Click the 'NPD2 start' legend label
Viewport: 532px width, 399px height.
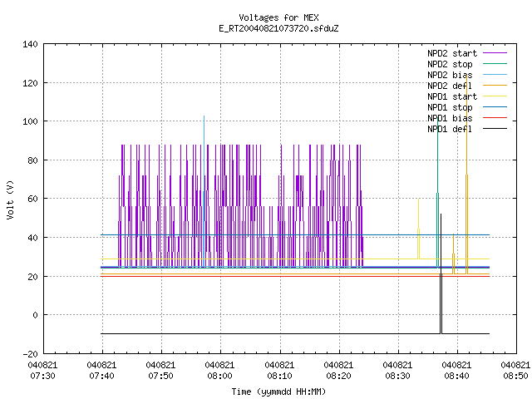point(452,53)
